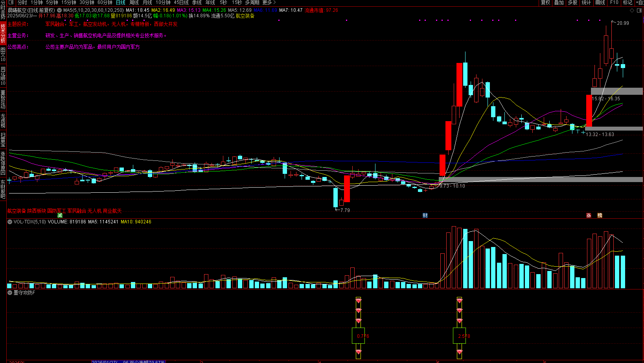Open the 涨停原因 sidebar item
Image resolution: width=644 pixels, height=363 pixels.
[3, 163]
